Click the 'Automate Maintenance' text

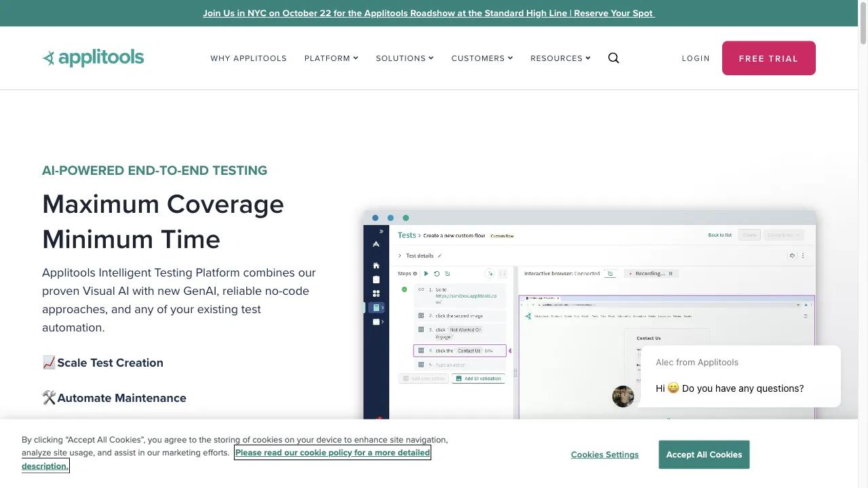click(x=122, y=398)
